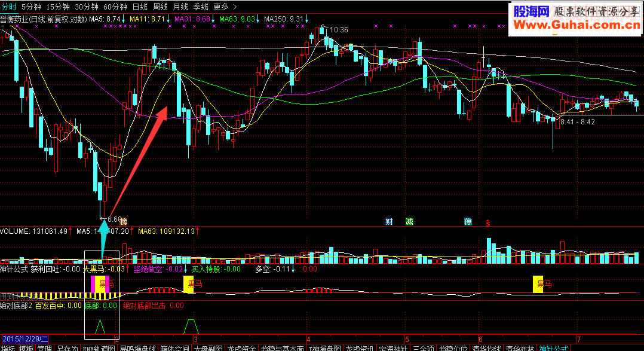Image resolution: width=644 pixels, height=351 pixels.
Task: Select the 季线 quarterly chart
Action: (201, 7)
